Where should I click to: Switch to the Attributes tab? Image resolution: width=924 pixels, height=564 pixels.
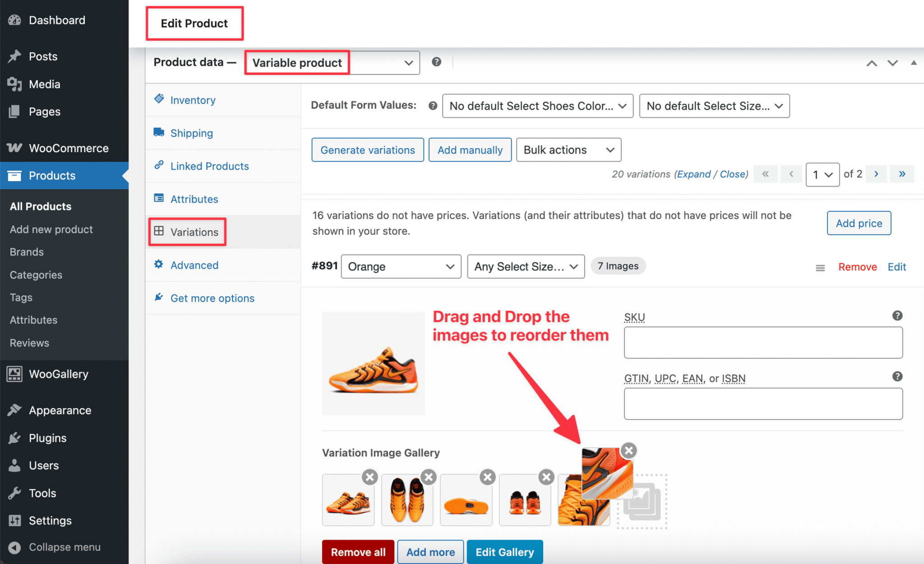pos(194,199)
